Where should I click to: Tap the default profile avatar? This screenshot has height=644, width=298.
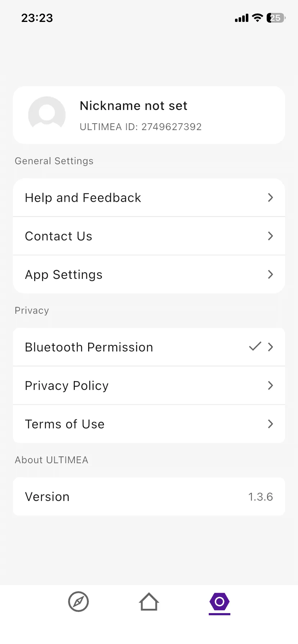pos(47,115)
